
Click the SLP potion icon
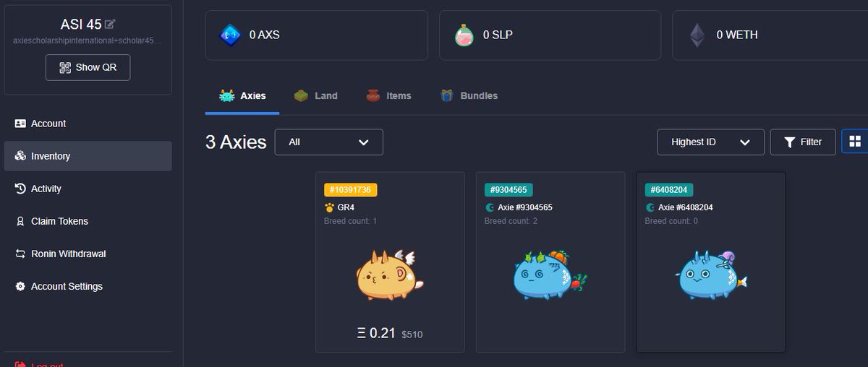[x=464, y=35]
